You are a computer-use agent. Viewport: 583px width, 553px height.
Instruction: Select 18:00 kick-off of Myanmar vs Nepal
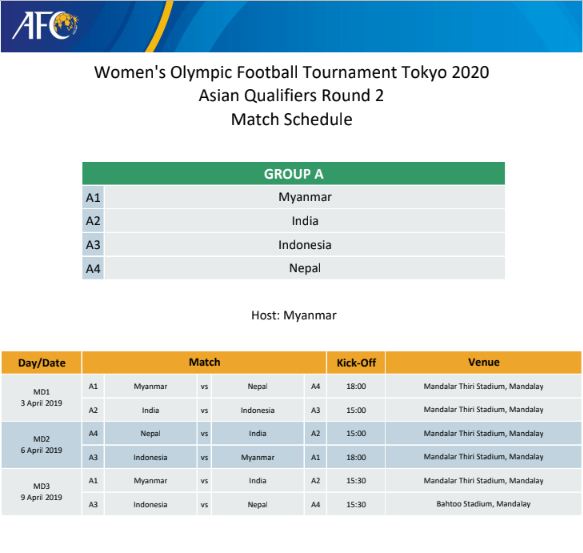pos(356,386)
